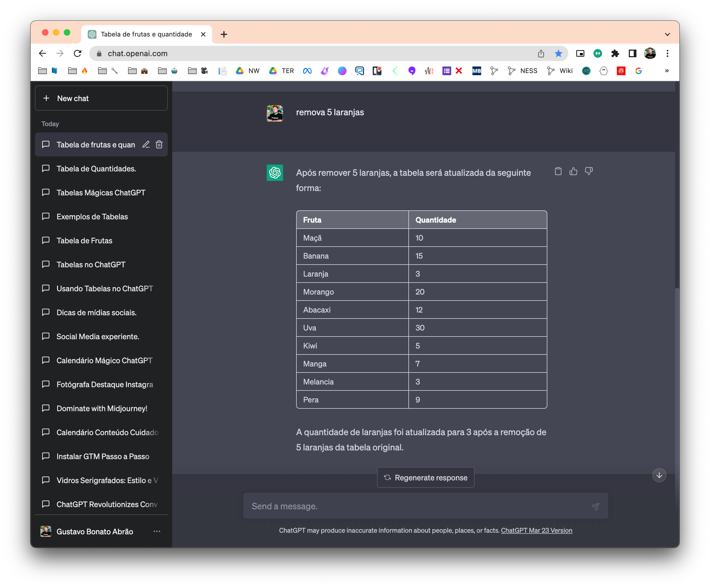Viewport: 710px width, 588px height.
Task: Open the Wiki bookmark
Action: 560,71
